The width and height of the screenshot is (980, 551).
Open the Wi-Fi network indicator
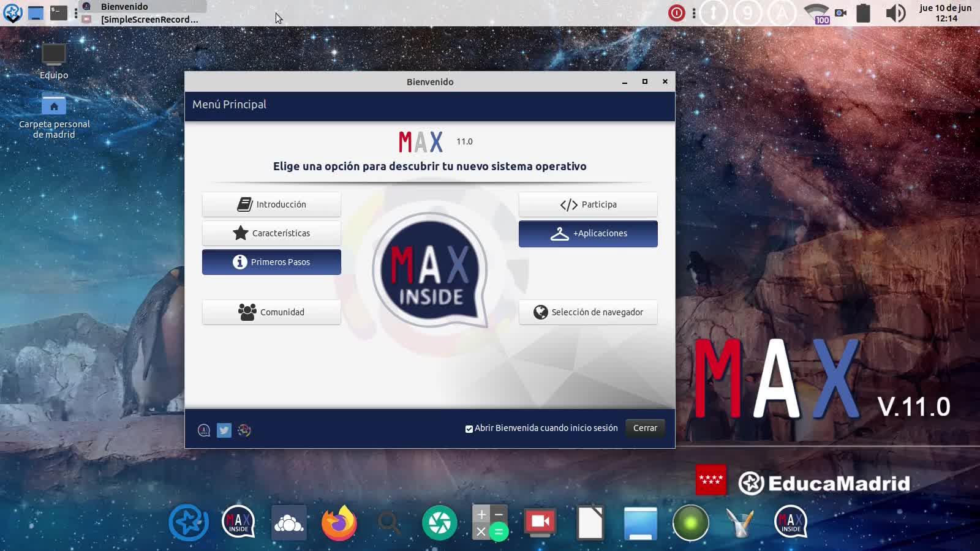point(817,13)
